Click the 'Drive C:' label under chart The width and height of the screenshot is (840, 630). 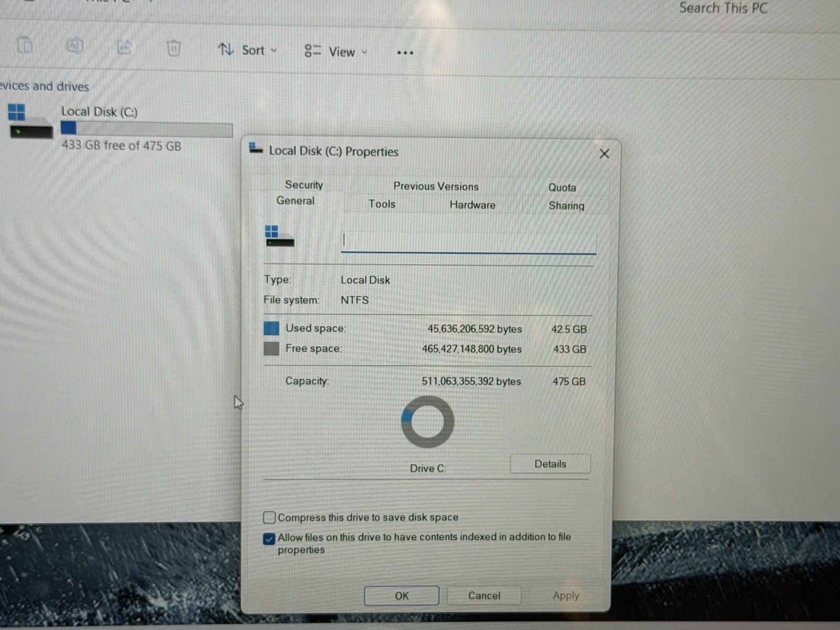pos(428,468)
